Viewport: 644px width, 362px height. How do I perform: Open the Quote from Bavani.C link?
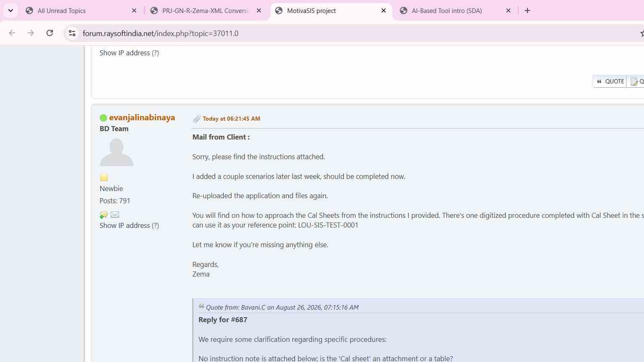[x=282, y=307]
